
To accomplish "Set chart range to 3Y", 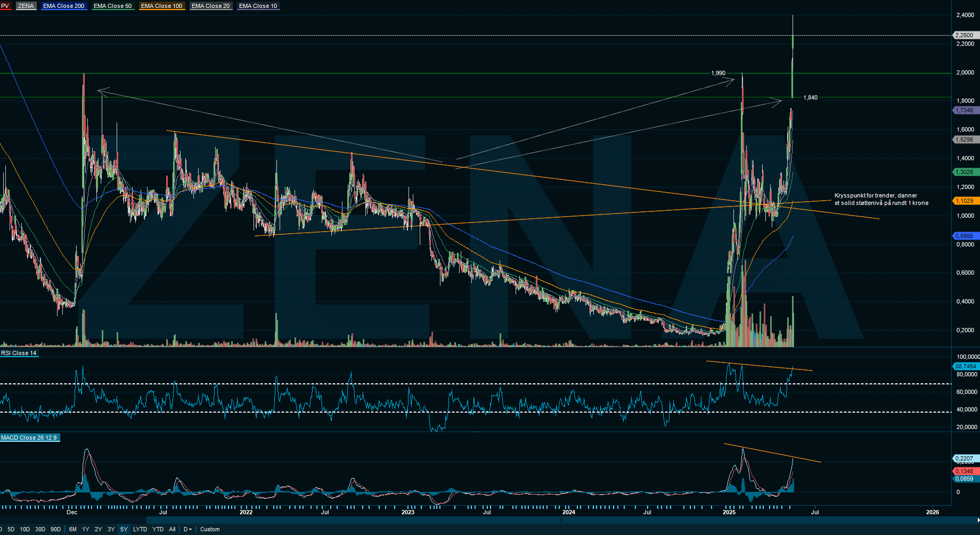I will click(111, 529).
